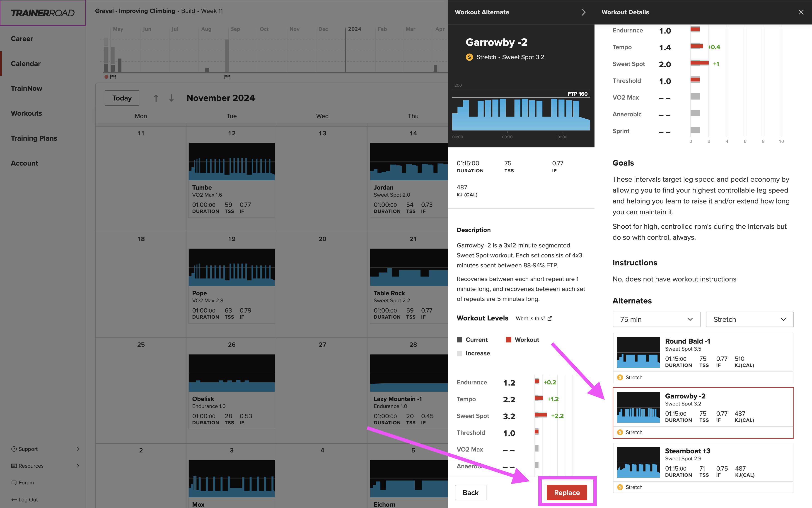Viewport: 812px width, 508px height.
Task: Click the Back button
Action: tap(470, 493)
